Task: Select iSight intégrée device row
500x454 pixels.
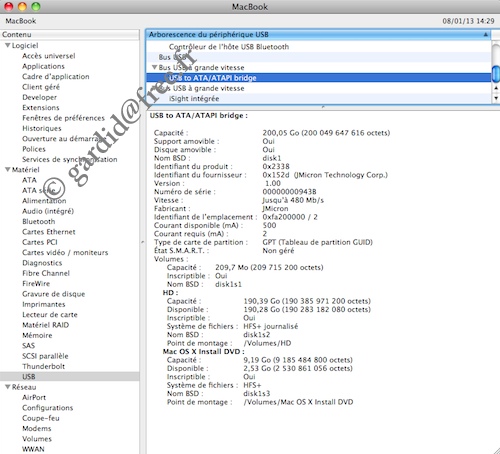Action: coord(318,98)
